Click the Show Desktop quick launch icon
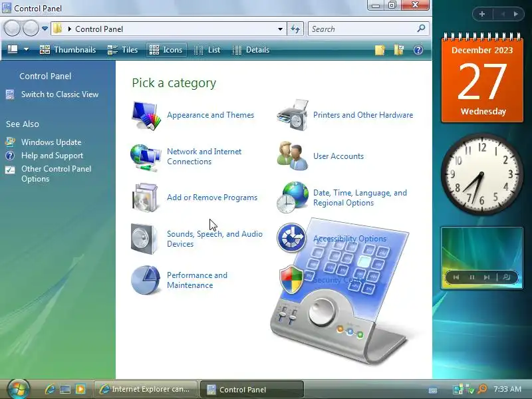 [65, 389]
